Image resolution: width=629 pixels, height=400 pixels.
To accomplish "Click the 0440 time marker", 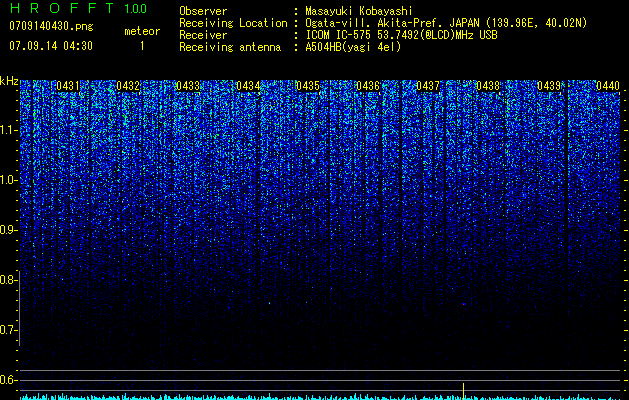I will pyautogui.click(x=608, y=86).
